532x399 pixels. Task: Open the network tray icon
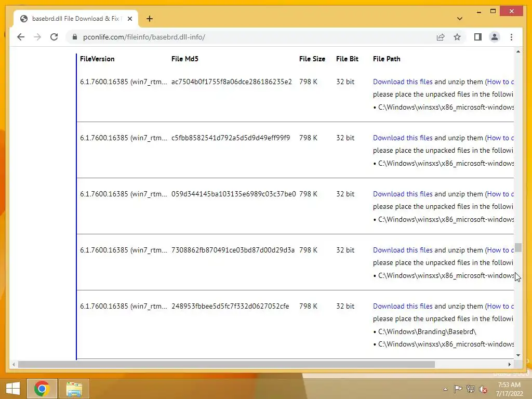click(x=471, y=389)
